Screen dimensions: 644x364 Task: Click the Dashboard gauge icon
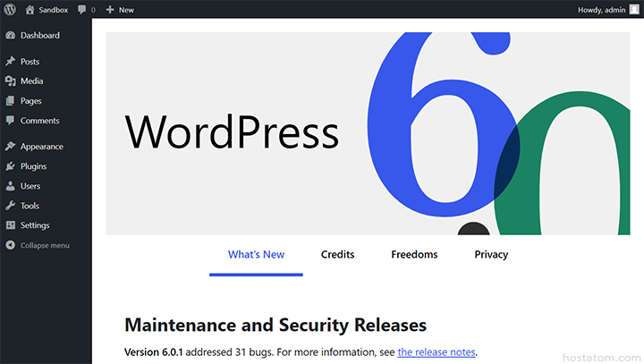(10, 36)
